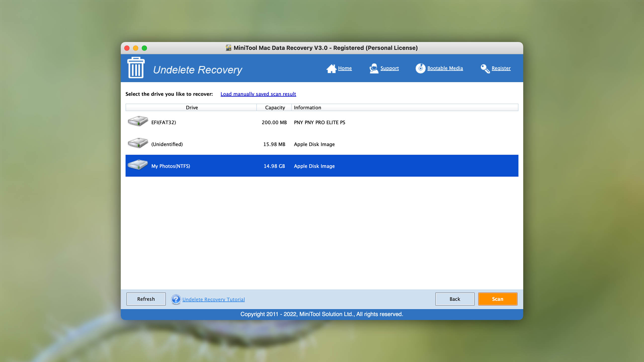The height and width of the screenshot is (362, 644).
Task: Click Apple Disk Image in Unidentified row
Action: coord(314,144)
